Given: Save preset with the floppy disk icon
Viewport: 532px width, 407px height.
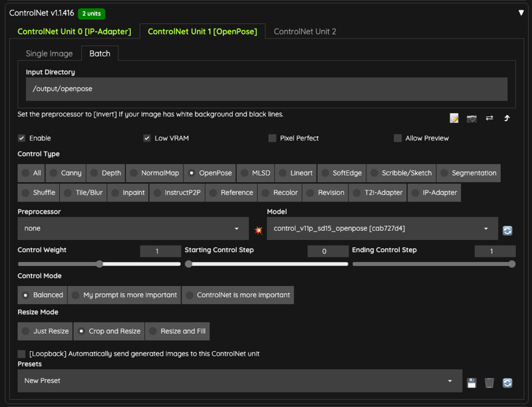Looking at the screenshot, I should (x=471, y=383).
